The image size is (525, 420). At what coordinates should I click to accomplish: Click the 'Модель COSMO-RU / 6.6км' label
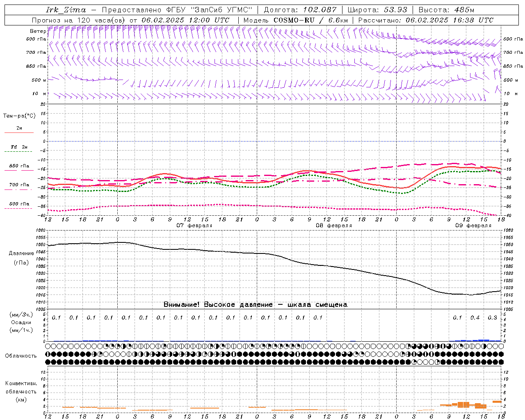click(296, 20)
